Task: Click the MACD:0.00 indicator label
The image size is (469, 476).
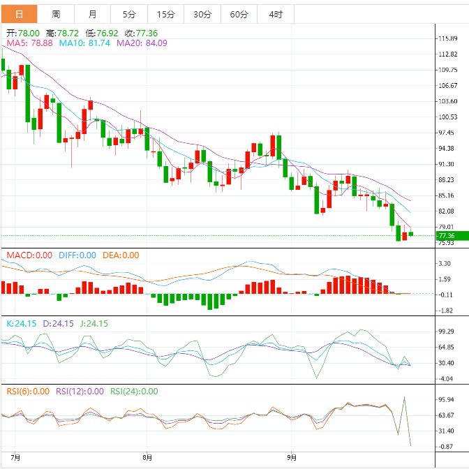Action: 29,255
